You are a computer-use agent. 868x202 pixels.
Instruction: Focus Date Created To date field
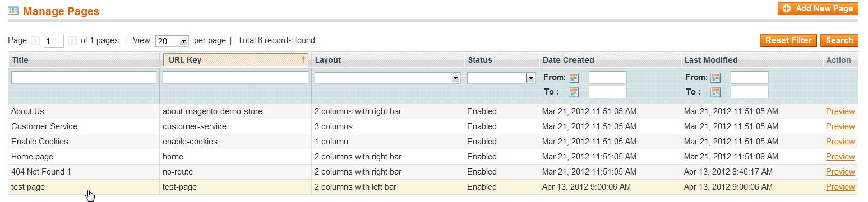[x=608, y=92]
